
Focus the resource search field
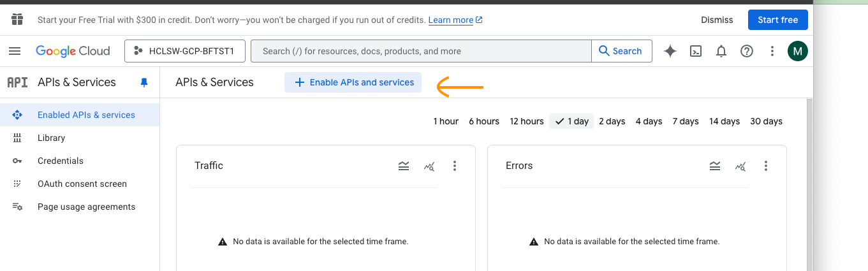[x=421, y=51]
